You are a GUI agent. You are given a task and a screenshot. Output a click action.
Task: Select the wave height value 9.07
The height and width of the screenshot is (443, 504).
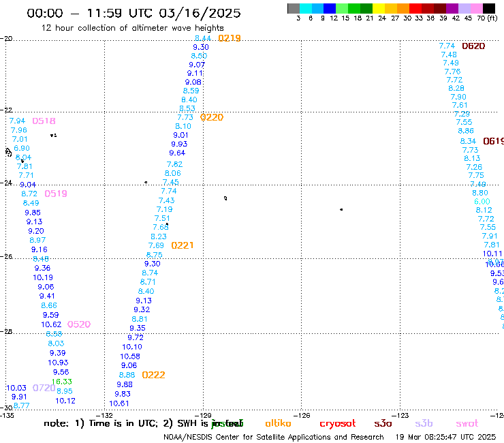coord(197,65)
